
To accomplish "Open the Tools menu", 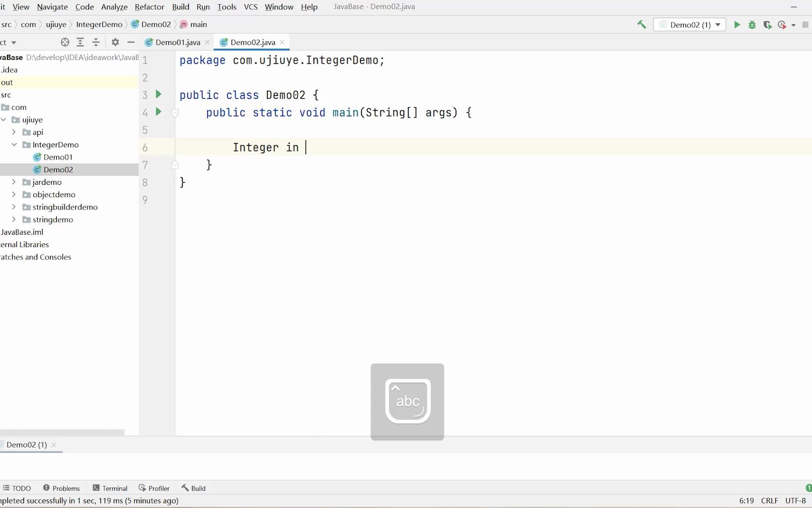I will 226,7.
